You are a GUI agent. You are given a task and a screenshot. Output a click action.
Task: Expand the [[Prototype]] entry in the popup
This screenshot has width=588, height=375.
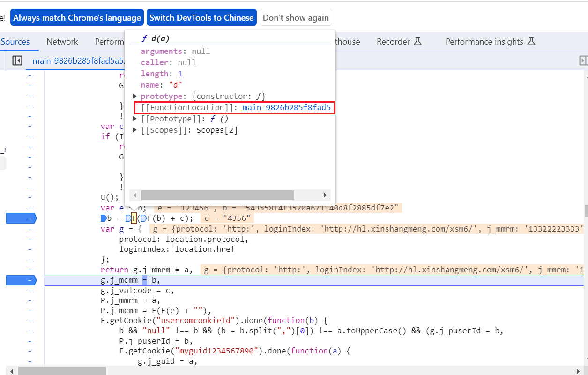click(135, 119)
